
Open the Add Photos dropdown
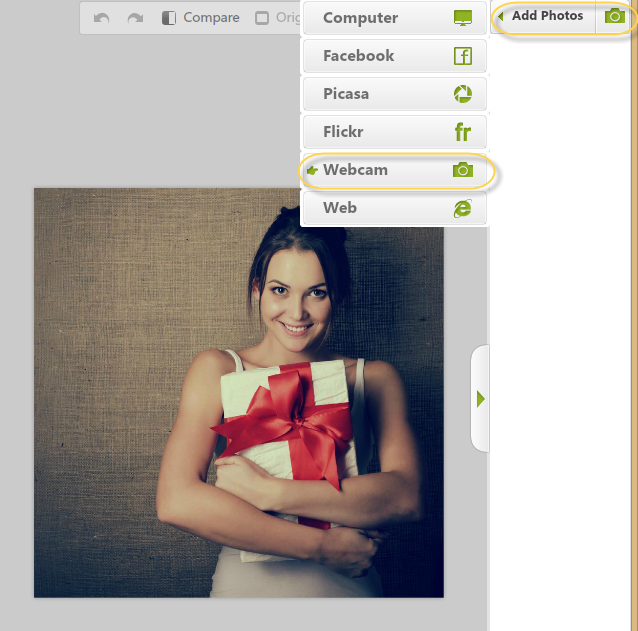pyautogui.click(x=547, y=16)
